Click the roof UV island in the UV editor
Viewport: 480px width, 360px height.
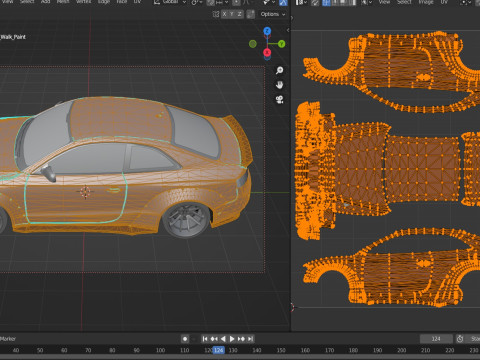point(422,169)
